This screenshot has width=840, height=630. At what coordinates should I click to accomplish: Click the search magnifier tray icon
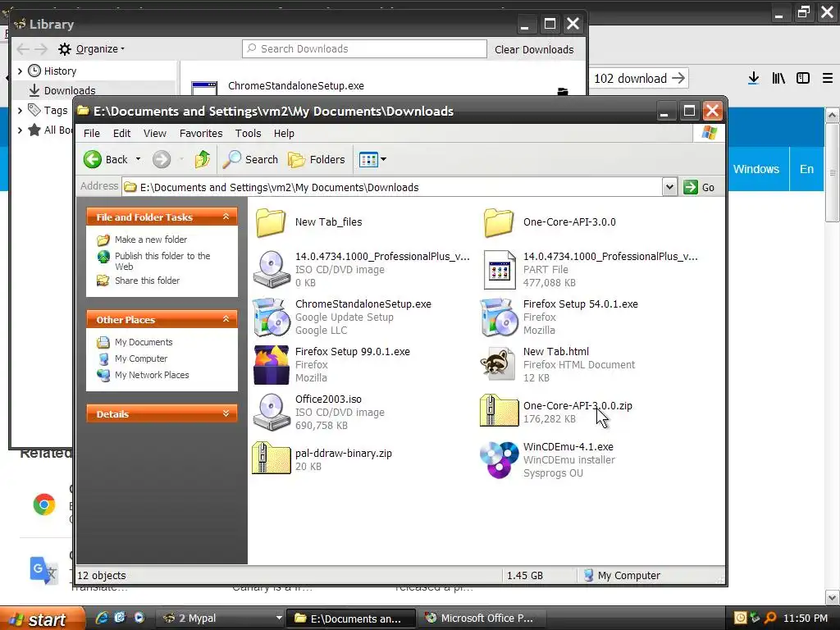[x=770, y=618]
